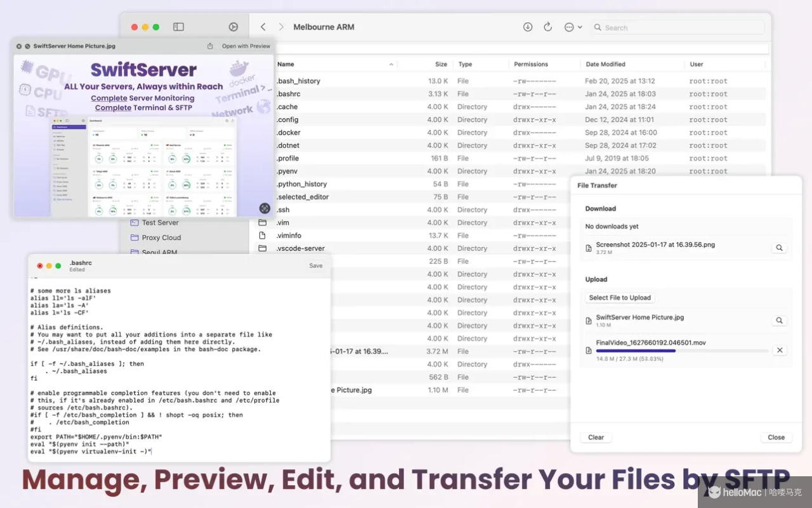Image resolution: width=812 pixels, height=508 pixels.
Task: Open Proxy Cloud in the sidebar
Action: coord(161,237)
